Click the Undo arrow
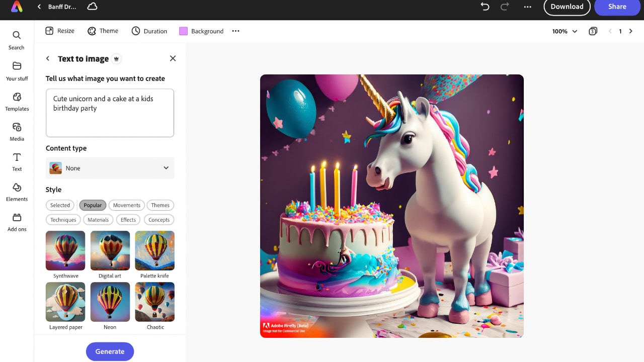This screenshot has width=644, height=362. tap(484, 7)
